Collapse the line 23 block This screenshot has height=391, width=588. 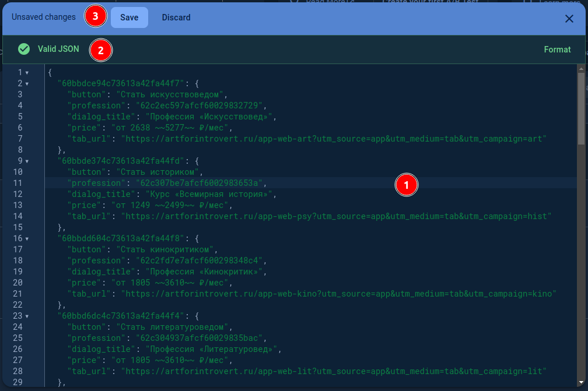[27, 316]
